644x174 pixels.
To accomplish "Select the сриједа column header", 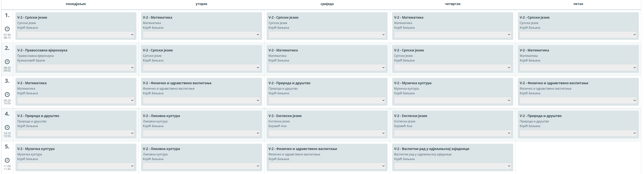I will click(327, 4).
